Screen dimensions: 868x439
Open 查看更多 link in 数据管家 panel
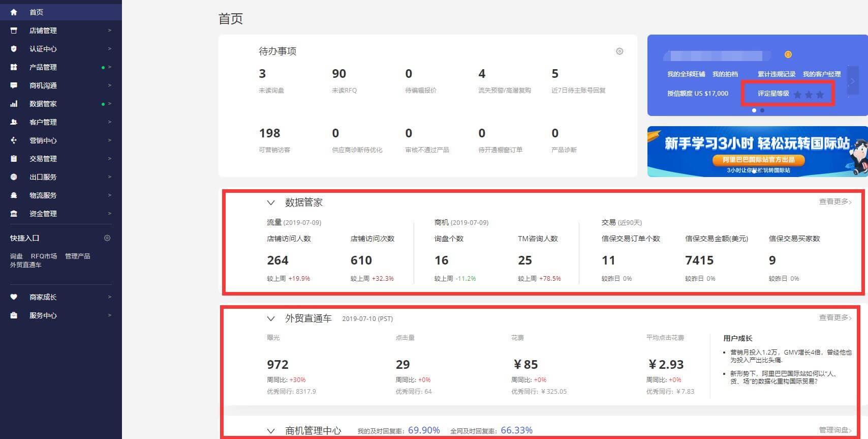point(835,202)
